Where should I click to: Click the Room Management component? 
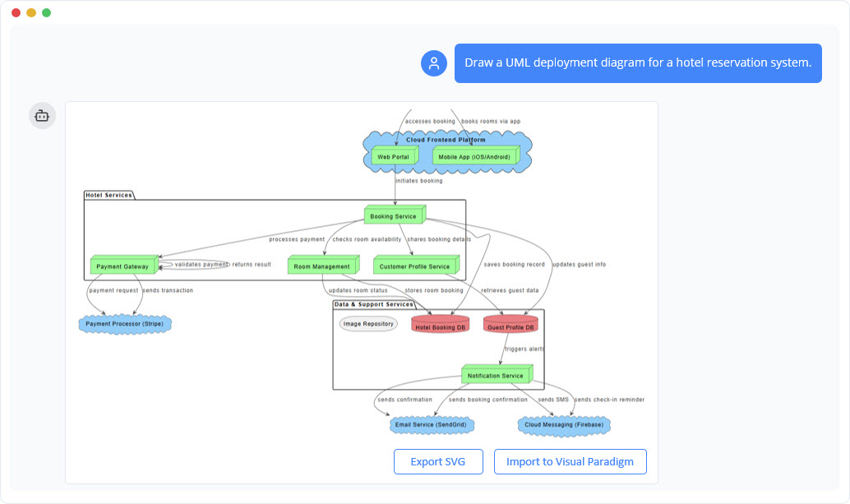322,265
